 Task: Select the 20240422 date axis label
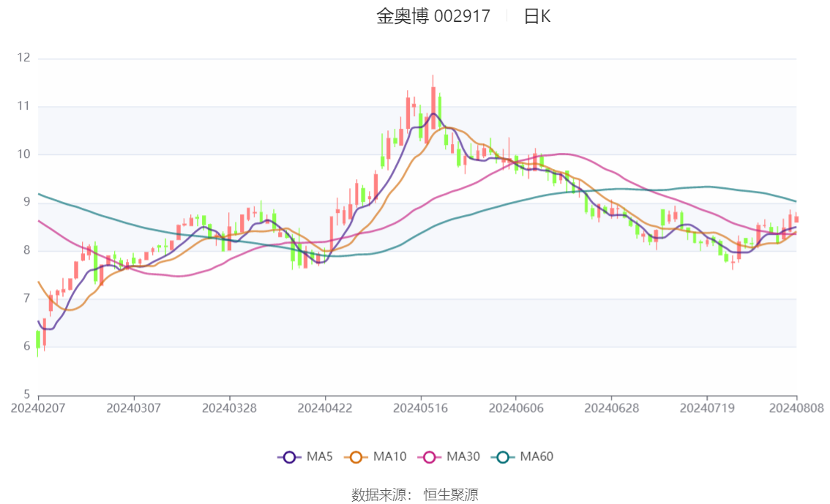[x=325, y=408]
